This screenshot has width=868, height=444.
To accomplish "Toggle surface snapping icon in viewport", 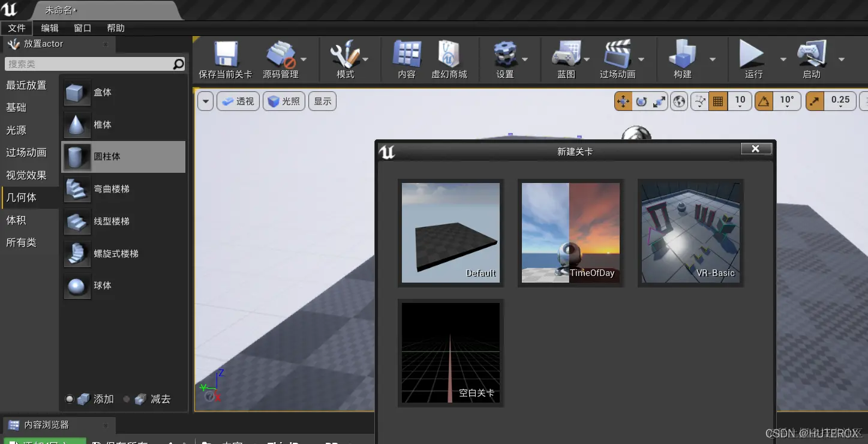I will click(x=699, y=101).
